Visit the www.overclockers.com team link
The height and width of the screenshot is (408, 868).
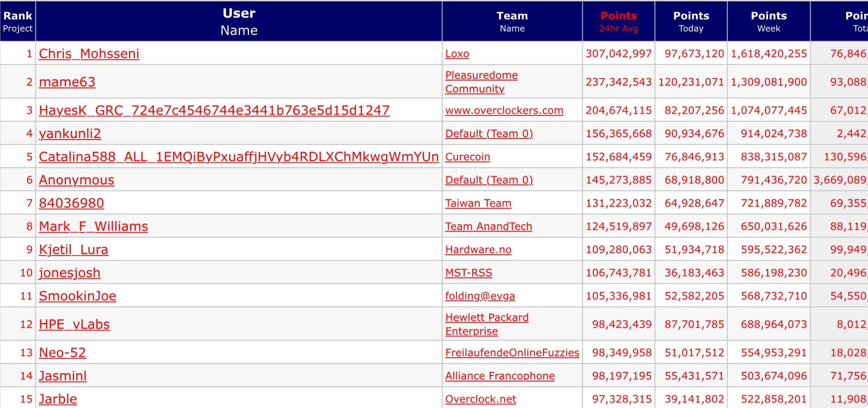point(504,110)
